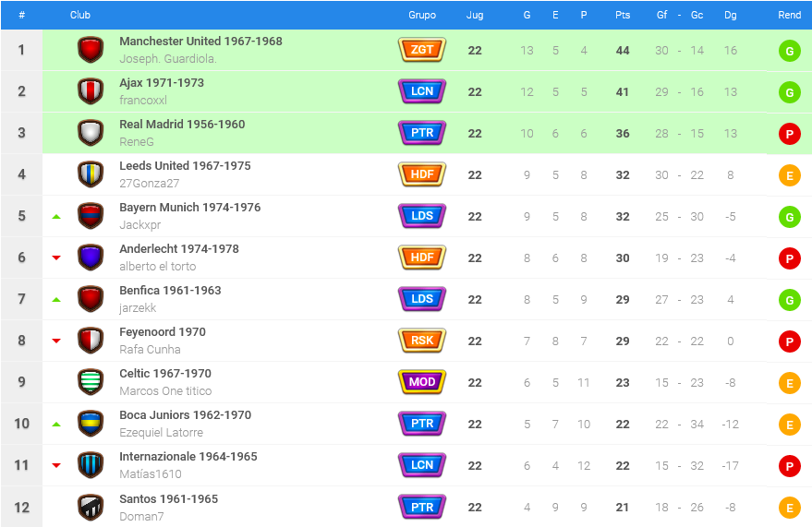
Task: Click the Manchester United red shield crest
Action: [x=91, y=50]
